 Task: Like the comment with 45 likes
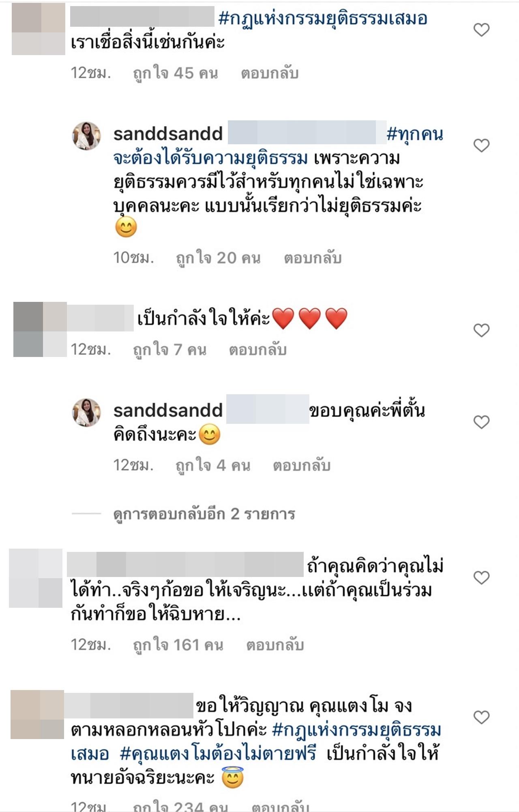pyautogui.click(x=482, y=30)
